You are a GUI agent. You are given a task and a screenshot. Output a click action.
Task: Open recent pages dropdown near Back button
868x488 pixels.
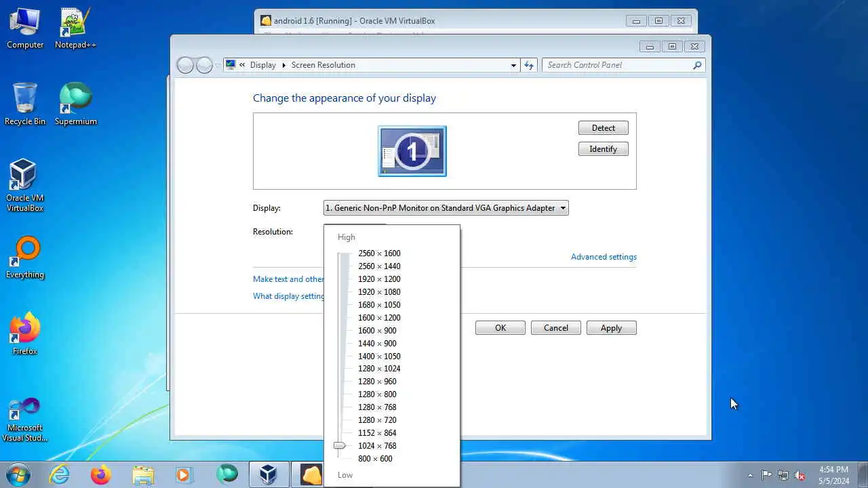[x=218, y=65]
